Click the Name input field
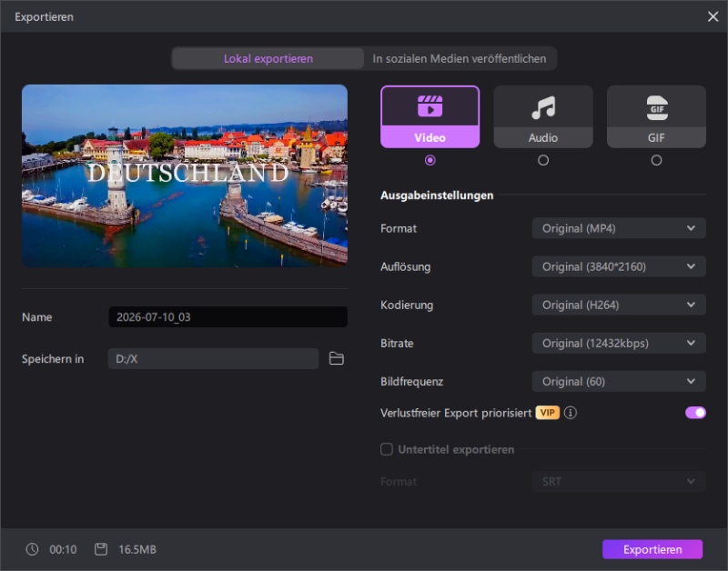This screenshot has height=571, width=728. click(x=228, y=316)
